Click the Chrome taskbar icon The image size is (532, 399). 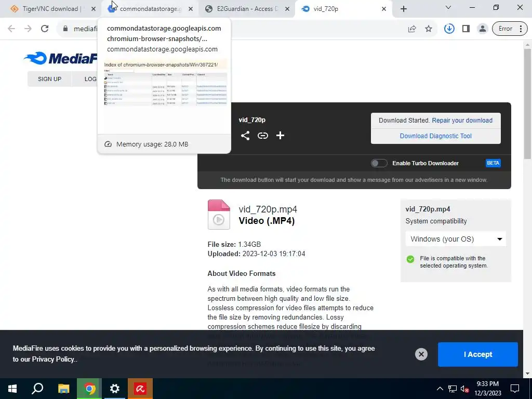click(89, 389)
